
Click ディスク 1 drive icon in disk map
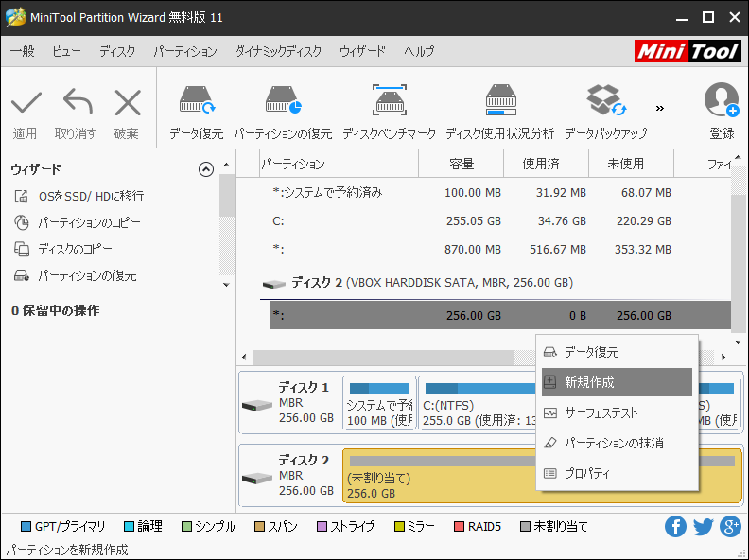pos(257,406)
